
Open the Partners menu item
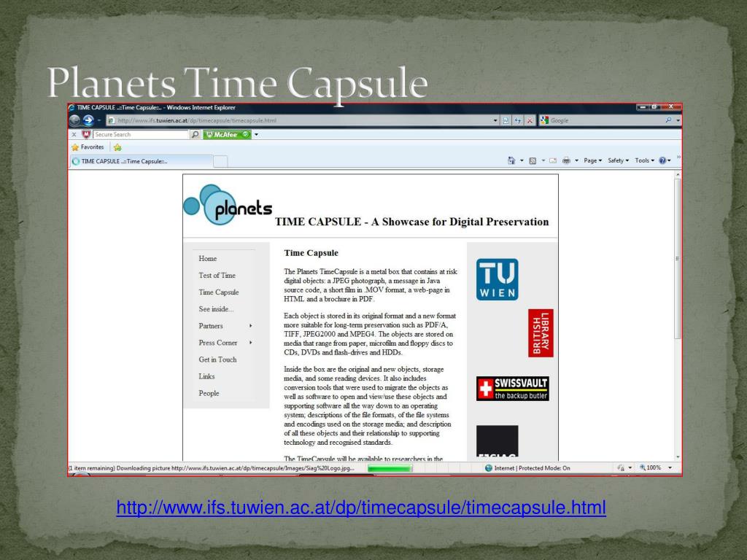(211, 326)
